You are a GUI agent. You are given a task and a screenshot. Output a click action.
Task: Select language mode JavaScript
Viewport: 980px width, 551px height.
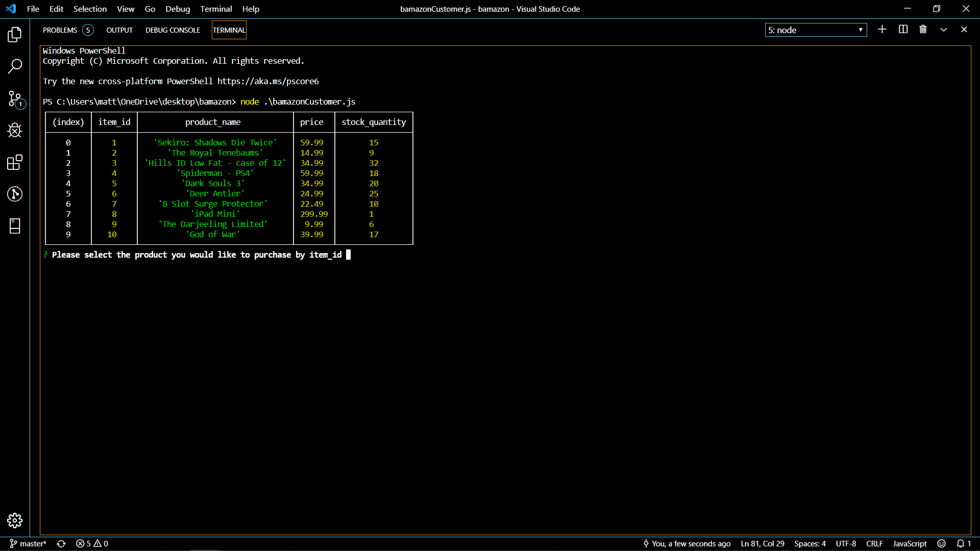click(910, 544)
